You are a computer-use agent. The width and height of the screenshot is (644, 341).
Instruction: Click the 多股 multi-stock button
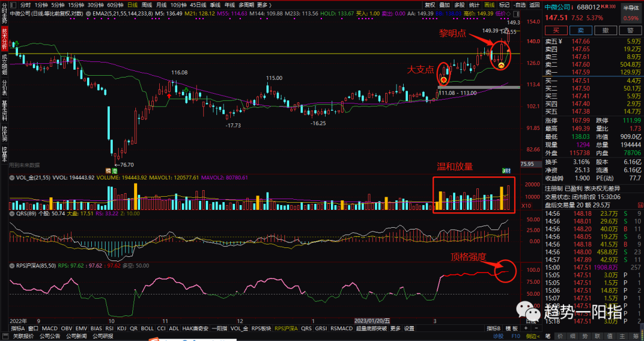[x=459, y=5]
